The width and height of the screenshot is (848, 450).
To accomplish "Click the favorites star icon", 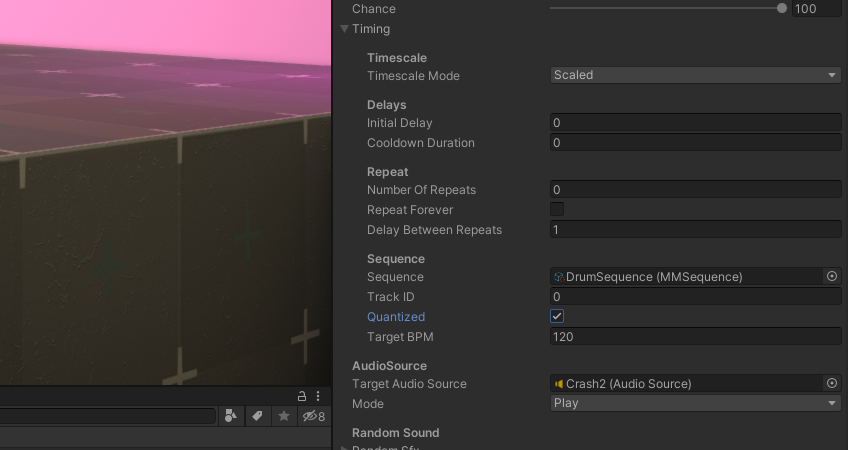I will (x=284, y=416).
